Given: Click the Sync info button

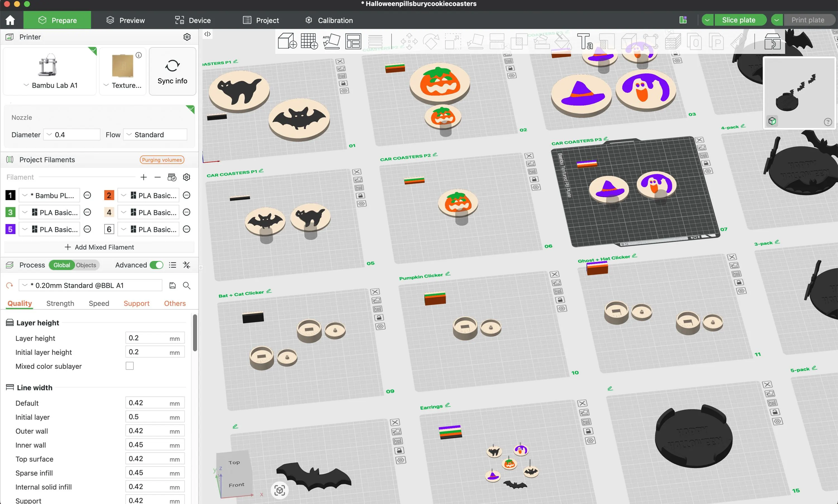Looking at the screenshot, I should click(173, 71).
